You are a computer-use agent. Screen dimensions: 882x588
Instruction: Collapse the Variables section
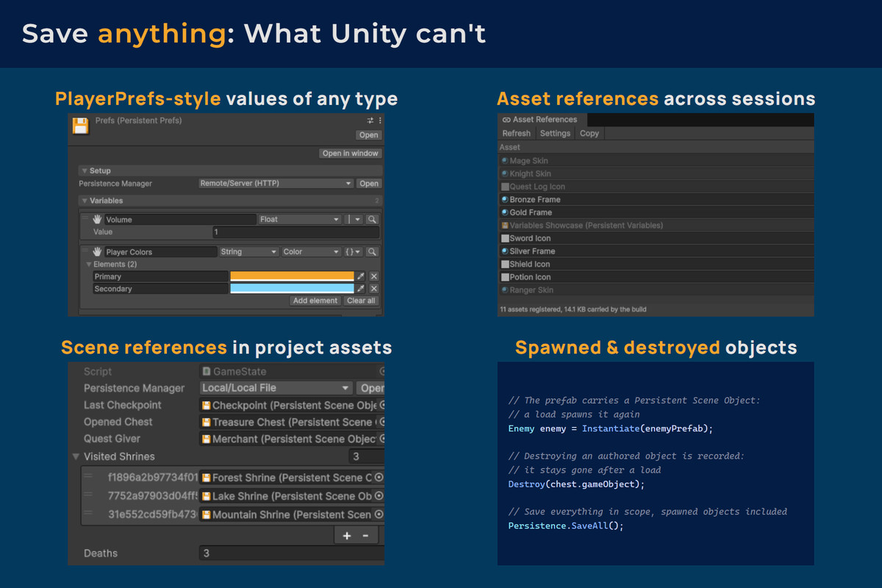point(85,201)
